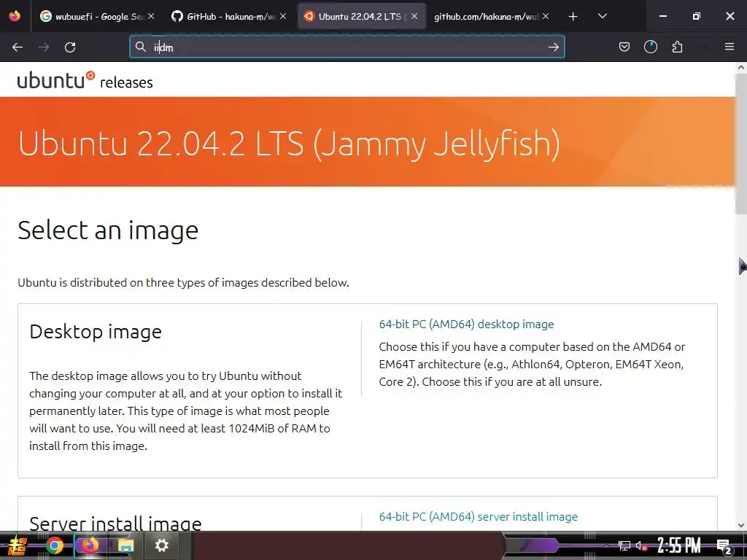Screen dimensions: 747x560
Task: Switch to the github.com/hakuna-m/wub tab
Action: click(491, 16)
